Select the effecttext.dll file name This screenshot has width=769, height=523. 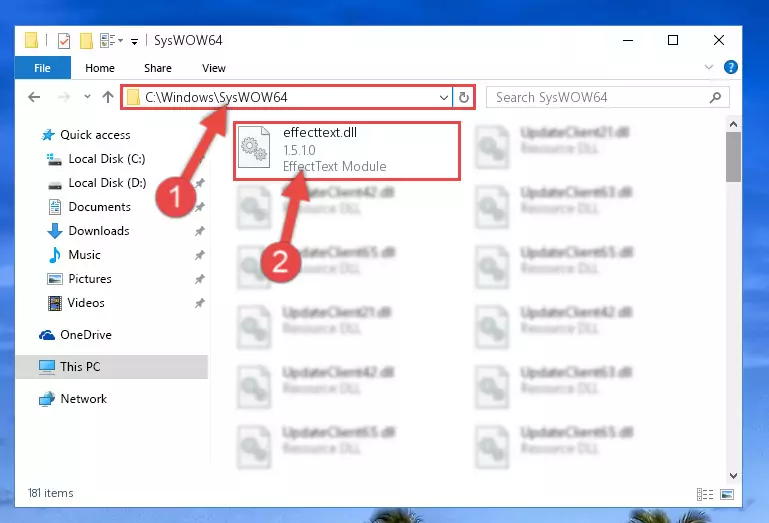[x=320, y=132]
